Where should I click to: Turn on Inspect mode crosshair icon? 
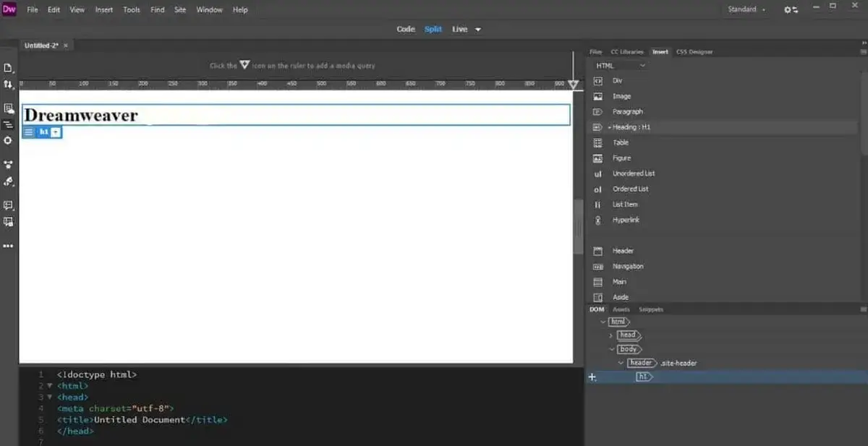[x=9, y=140]
